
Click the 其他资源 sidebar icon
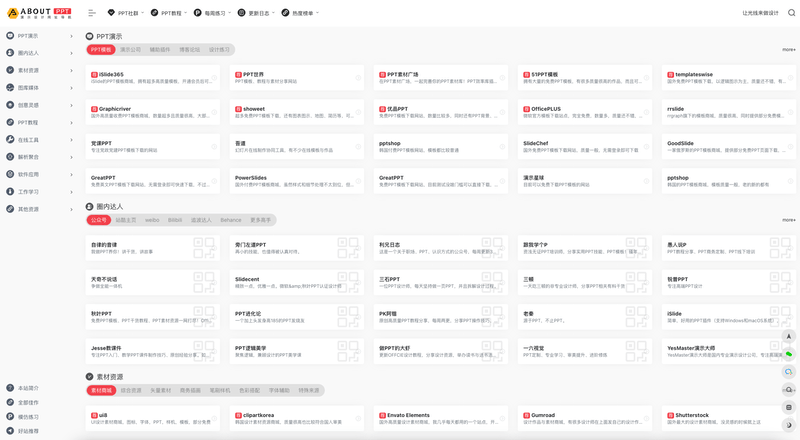pos(10,209)
